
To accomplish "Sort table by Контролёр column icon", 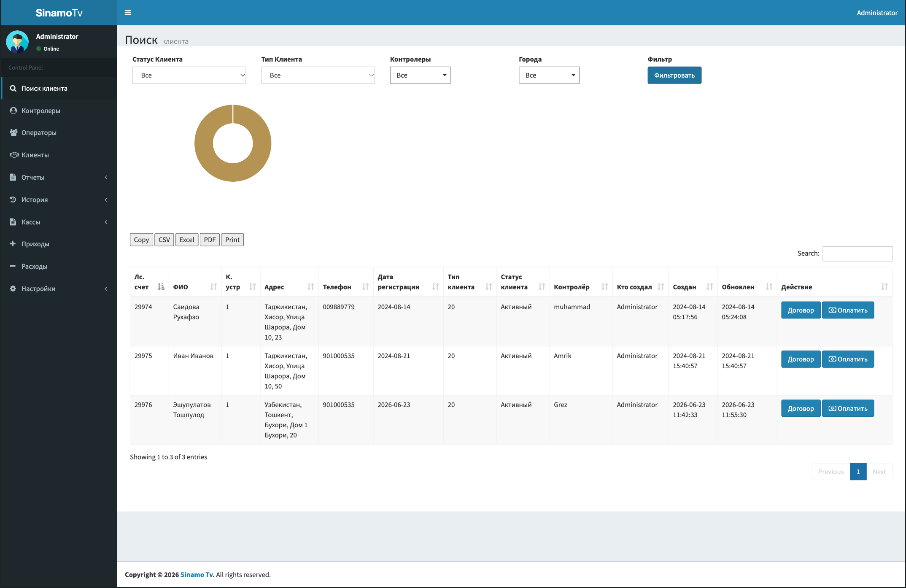I will pyautogui.click(x=604, y=287).
